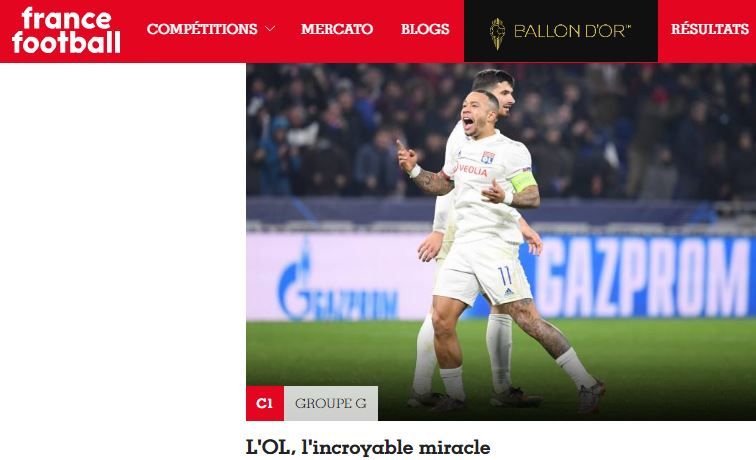This screenshot has height=460, width=756.
Task: Click the word 'football' in the logo
Action: pyautogui.click(x=66, y=42)
